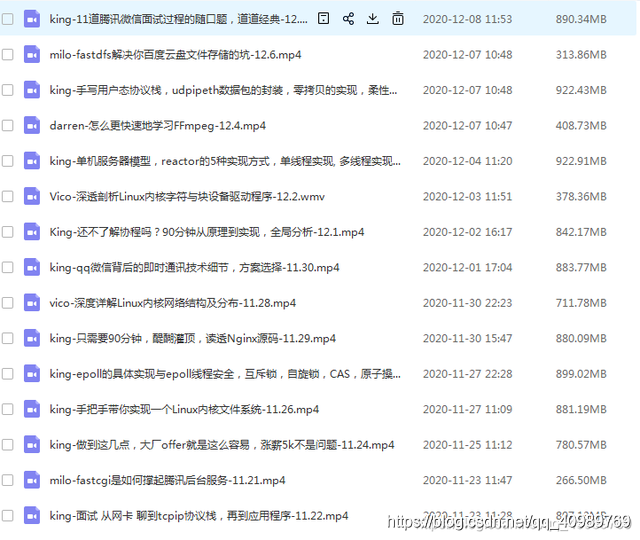This screenshot has height=540, width=640.
Task: Click video icon of king-11 first row file
Action: (32, 19)
